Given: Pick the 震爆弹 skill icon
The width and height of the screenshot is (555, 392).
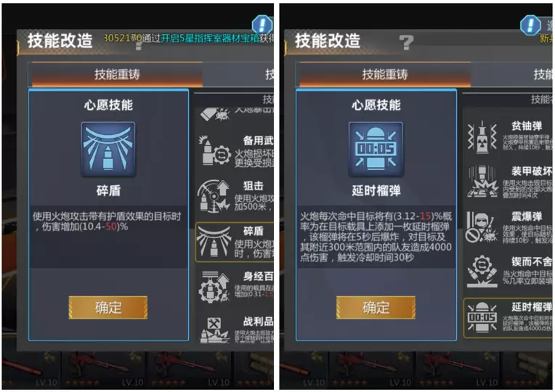Looking at the screenshot, I should [x=482, y=226].
